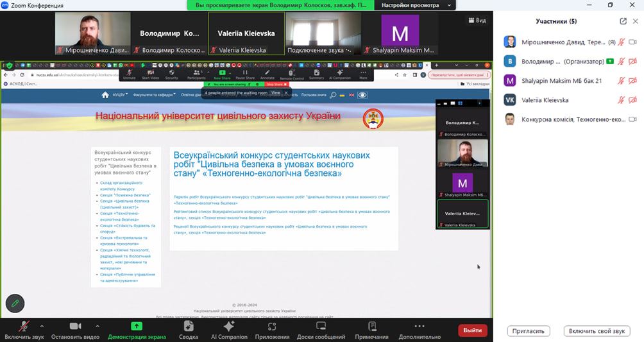Expand audio options arrow beside microphone

coord(42,325)
